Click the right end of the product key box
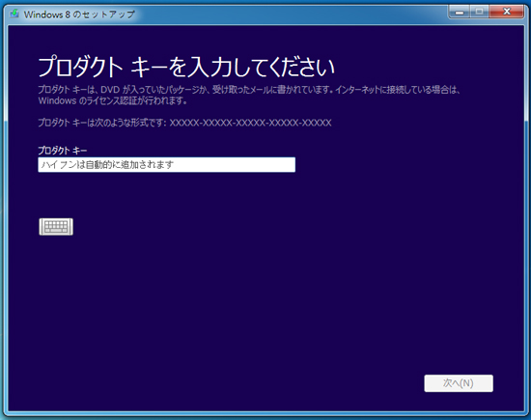This screenshot has width=531, height=420. click(288, 164)
